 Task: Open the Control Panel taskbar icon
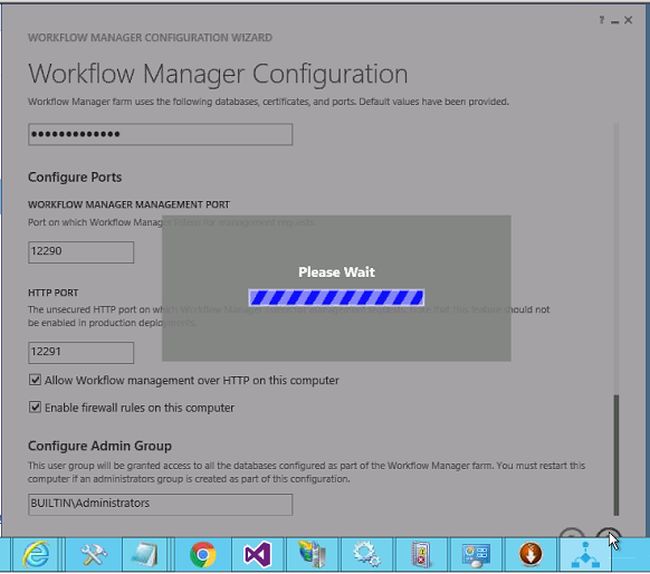(x=475, y=554)
